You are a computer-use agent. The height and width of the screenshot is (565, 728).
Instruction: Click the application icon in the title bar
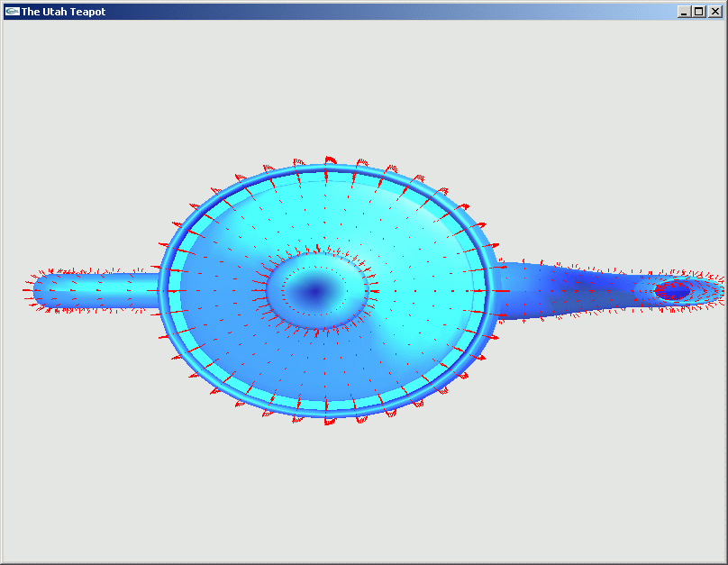pos(12,11)
